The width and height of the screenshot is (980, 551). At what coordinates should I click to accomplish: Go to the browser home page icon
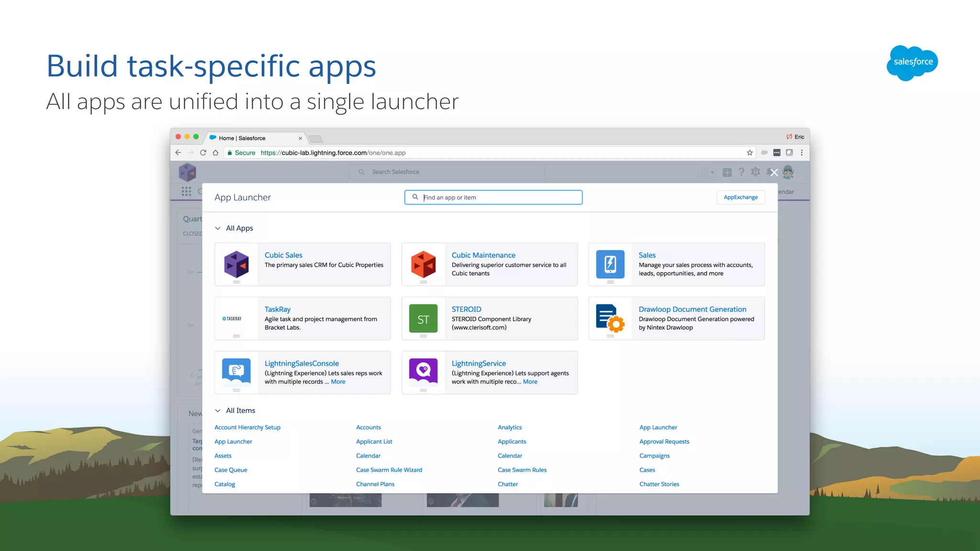[215, 153]
